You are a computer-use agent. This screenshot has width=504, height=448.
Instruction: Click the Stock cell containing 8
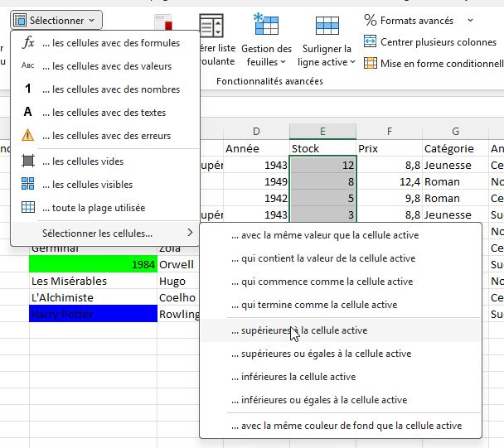[322, 182]
